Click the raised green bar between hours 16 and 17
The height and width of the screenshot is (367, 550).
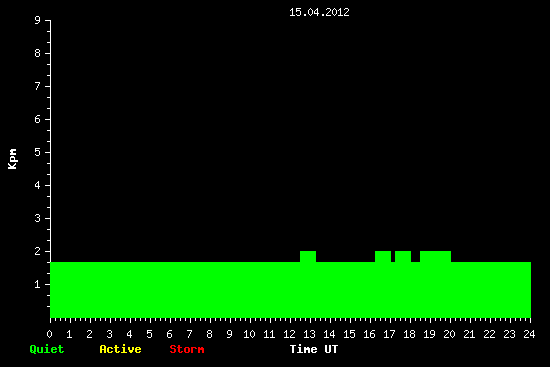pos(383,256)
